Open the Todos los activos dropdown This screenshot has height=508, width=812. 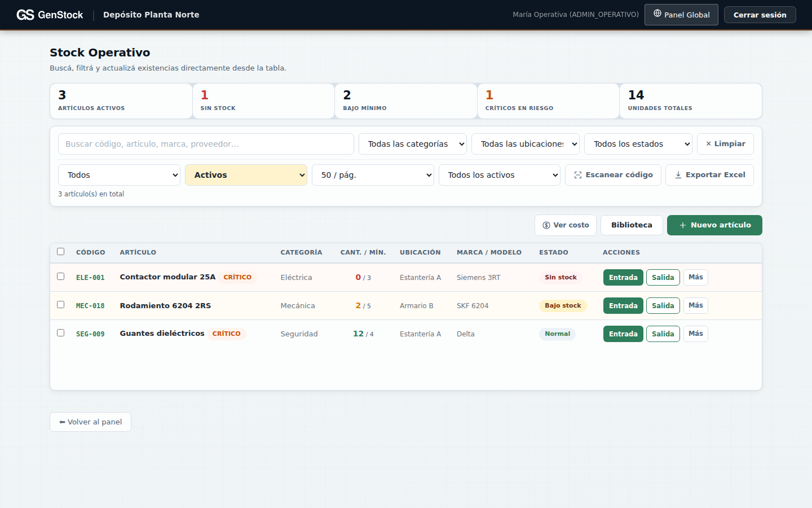[500, 175]
